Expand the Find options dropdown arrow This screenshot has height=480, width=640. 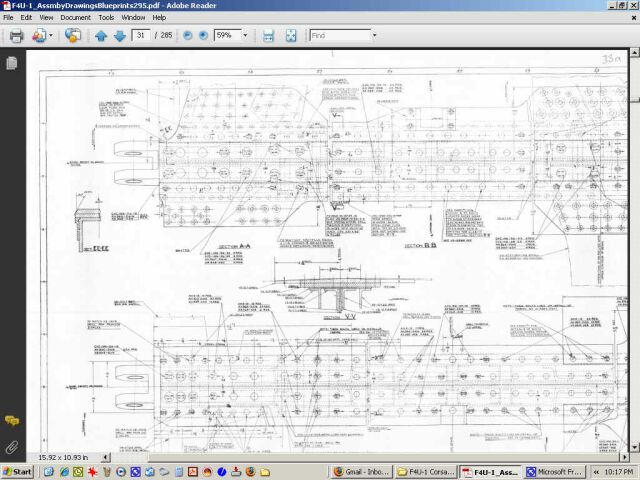375,35
